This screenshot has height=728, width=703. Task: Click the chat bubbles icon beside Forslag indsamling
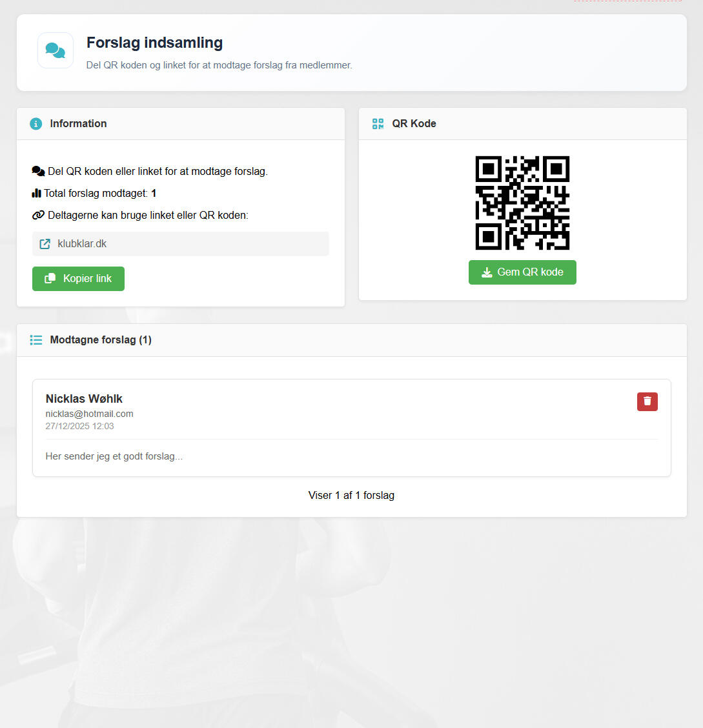pos(56,50)
